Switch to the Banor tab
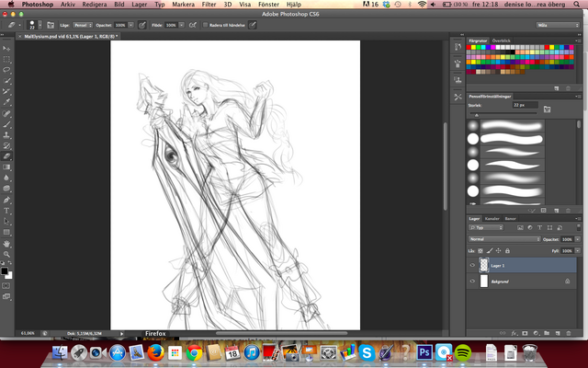This screenshot has width=588, height=368. [511, 219]
